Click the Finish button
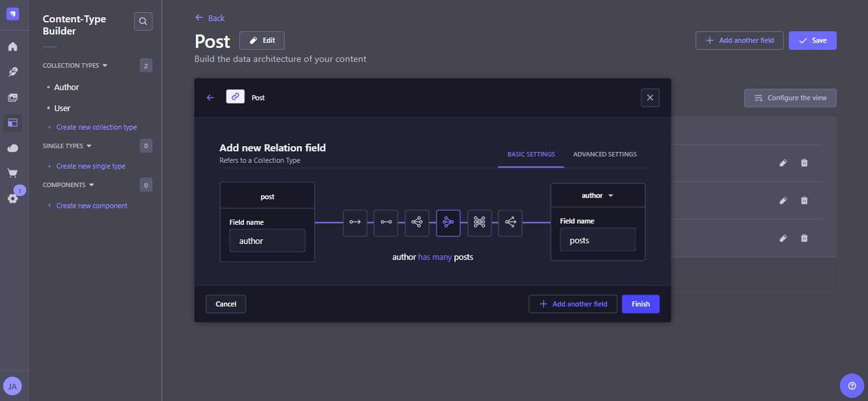The image size is (868, 401). 640,304
